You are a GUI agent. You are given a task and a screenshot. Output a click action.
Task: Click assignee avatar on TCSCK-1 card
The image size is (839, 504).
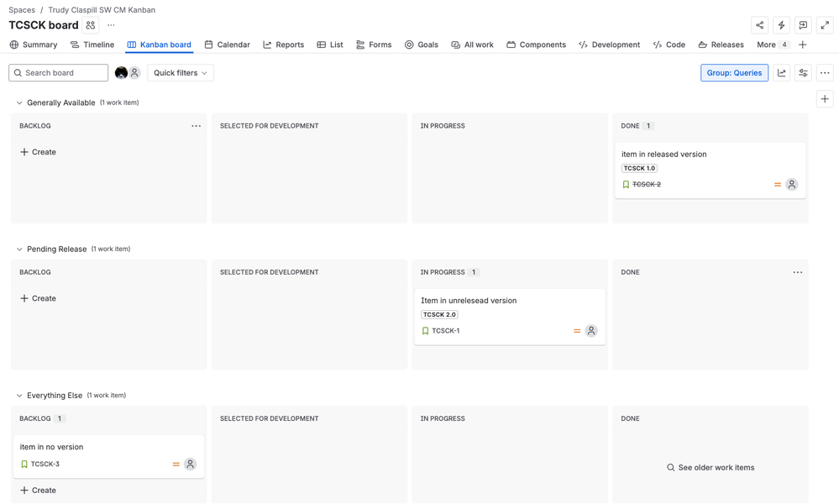tap(591, 331)
